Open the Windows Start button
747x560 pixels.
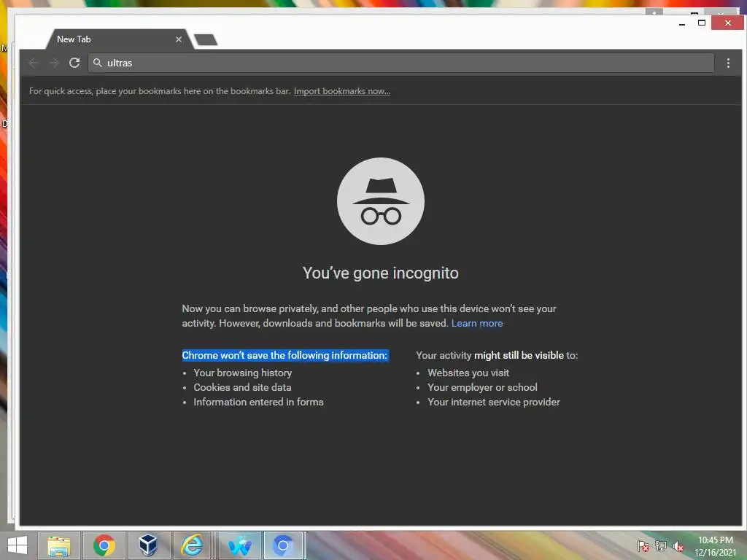point(18,545)
